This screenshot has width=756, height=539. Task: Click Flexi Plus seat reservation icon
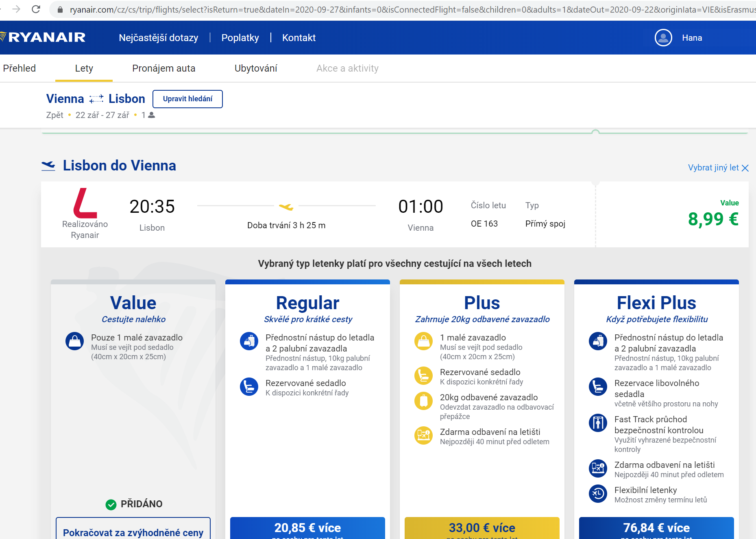(598, 387)
